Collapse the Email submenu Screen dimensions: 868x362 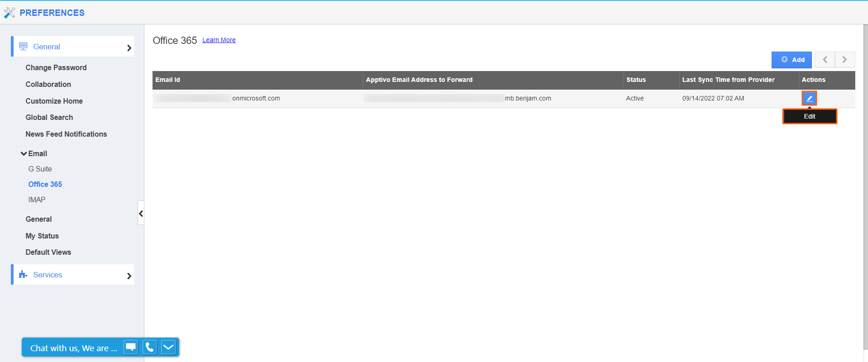point(24,154)
